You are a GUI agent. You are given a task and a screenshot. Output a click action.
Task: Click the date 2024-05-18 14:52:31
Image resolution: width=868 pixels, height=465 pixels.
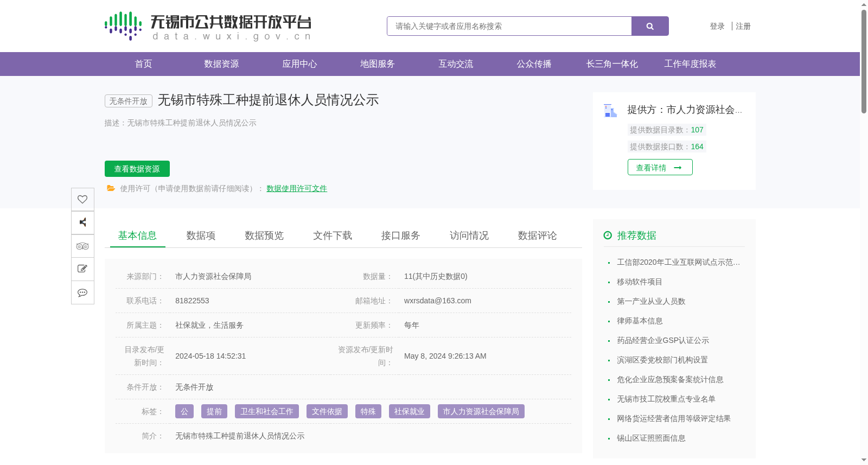click(210, 356)
